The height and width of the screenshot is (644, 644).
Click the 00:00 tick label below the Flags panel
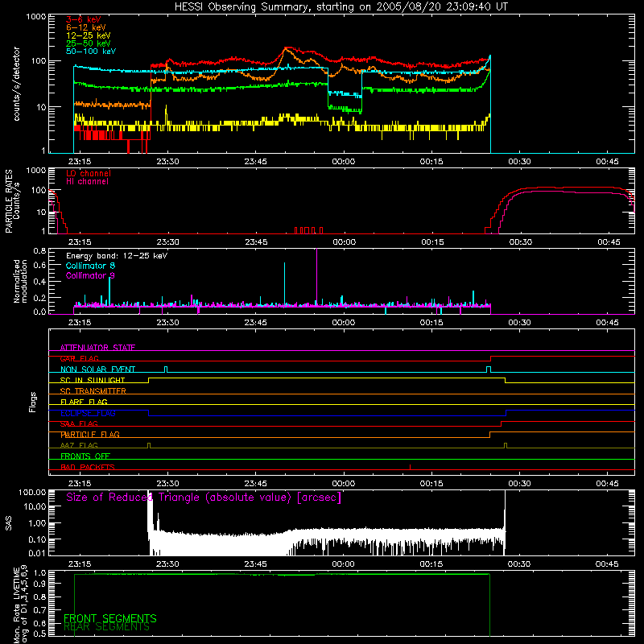[x=344, y=484]
